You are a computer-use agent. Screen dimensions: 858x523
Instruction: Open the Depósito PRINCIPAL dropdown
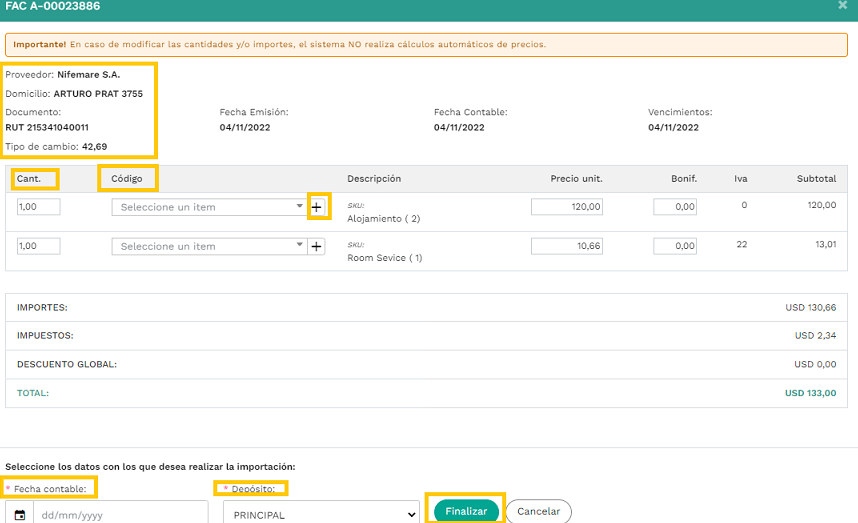coord(321,515)
